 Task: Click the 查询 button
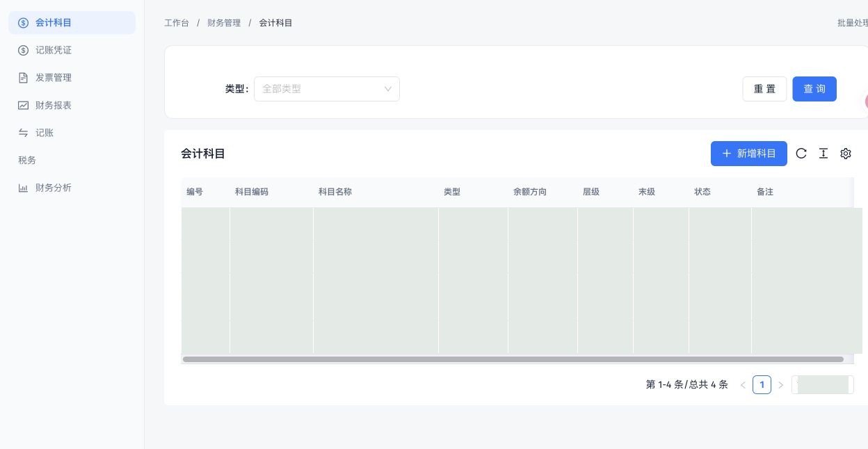(x=814, y=89)
